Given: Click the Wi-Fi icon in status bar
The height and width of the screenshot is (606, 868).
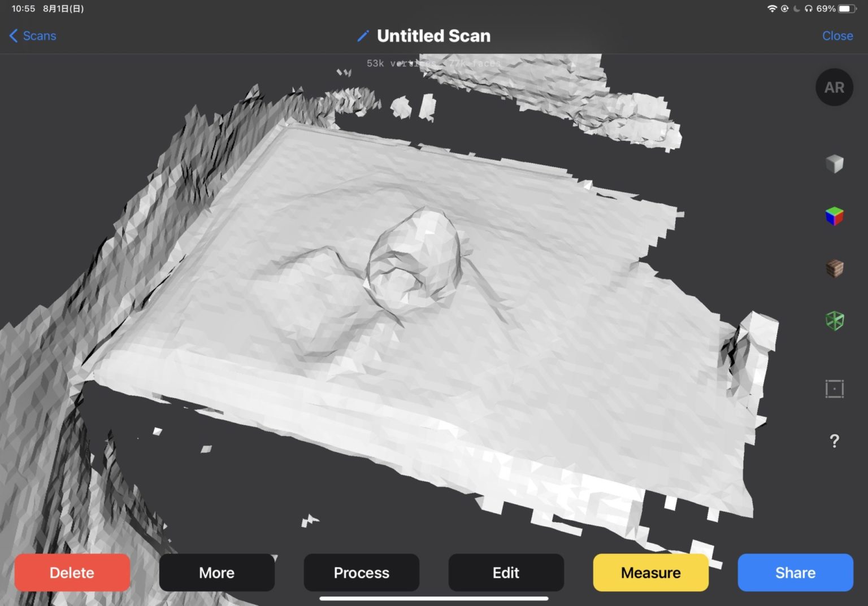Looking at the screenshot, I should point(772,8).
